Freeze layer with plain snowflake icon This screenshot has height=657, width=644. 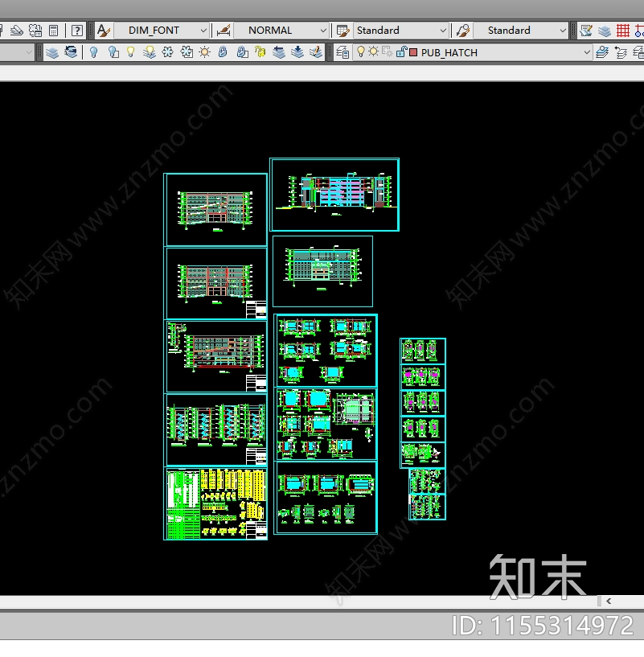[167, 52]
